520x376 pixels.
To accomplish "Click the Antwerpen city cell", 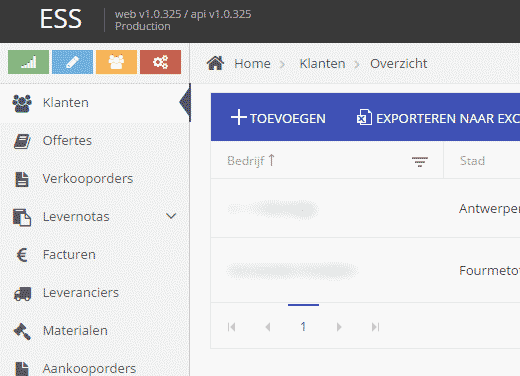I will pyautogui.click(x=489, y=209).
